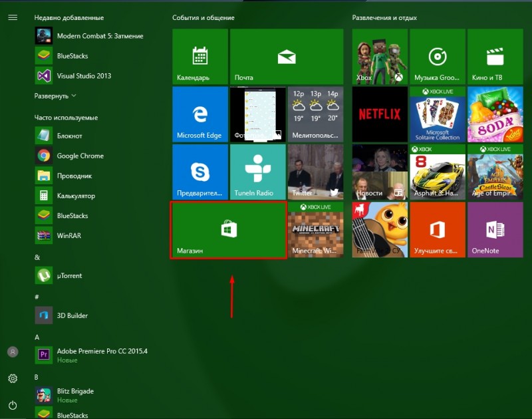The height and width of the screenshot is (419, 532).
Task: Open Settings gear icon
Action: coord(13,378)
